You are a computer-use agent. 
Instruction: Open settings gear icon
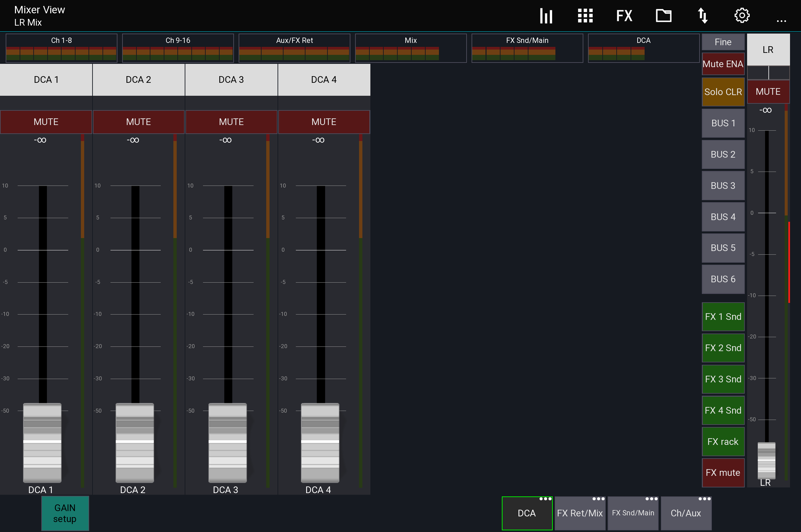coord(742,16)
